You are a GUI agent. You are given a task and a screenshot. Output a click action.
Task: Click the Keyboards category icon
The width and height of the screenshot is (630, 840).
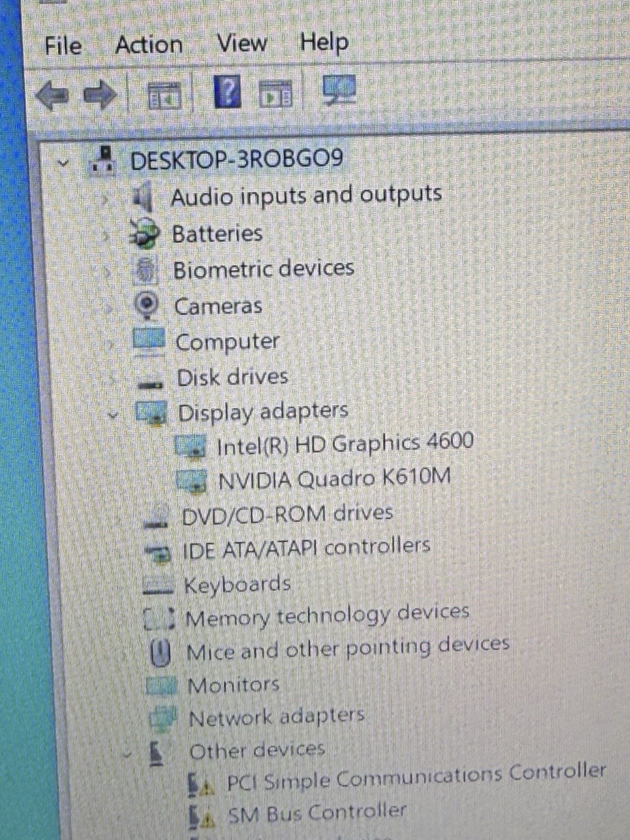[x=158, y=586]
